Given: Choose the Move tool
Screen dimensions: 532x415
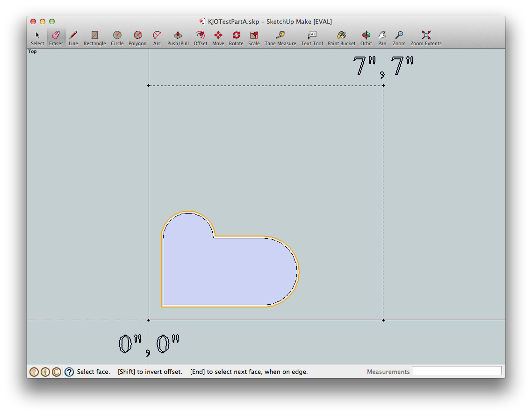Looking at the screenshot, I should (218, 38).
